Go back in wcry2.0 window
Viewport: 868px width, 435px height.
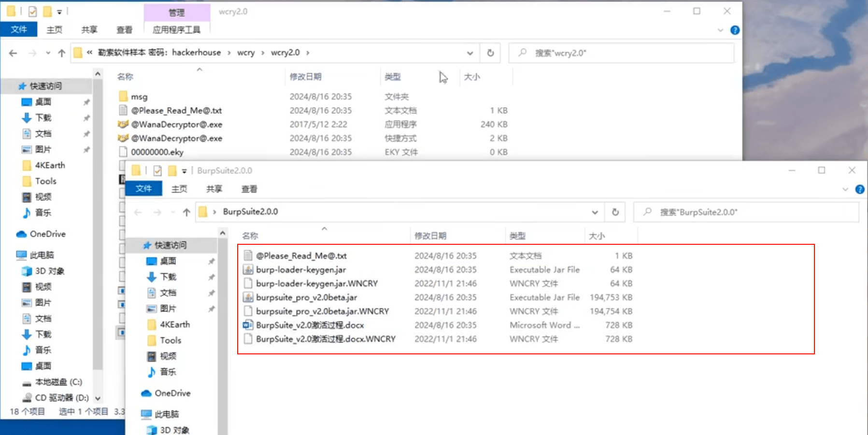pyautogui.click(x=13, y=53)
